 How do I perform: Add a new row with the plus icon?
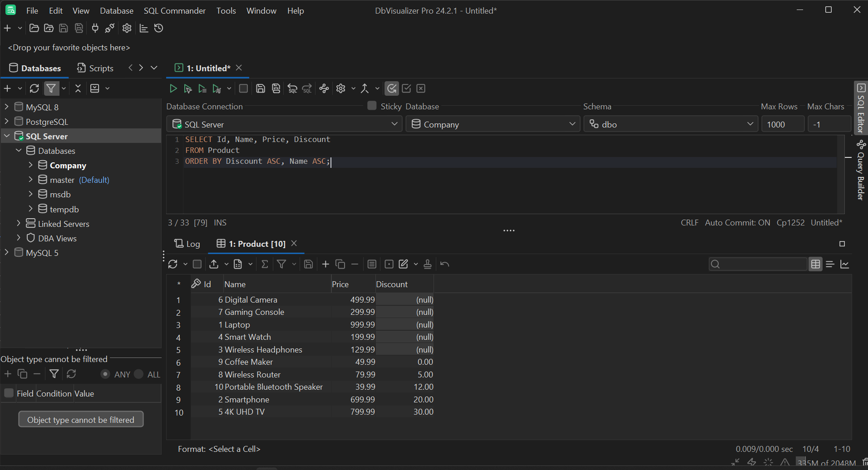(x=325, y=264)
